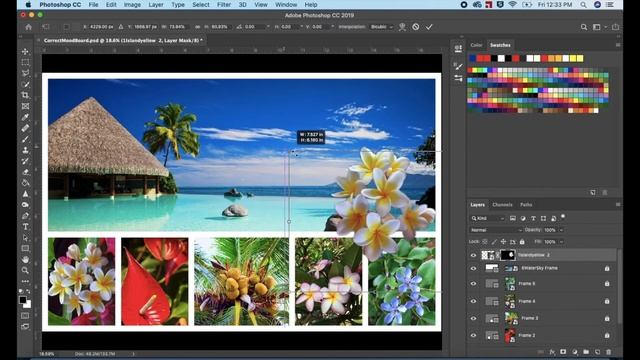Toggle the layer filter on/off switch
The height and width of the screenshot is (360, 640).
pos(563,217)
